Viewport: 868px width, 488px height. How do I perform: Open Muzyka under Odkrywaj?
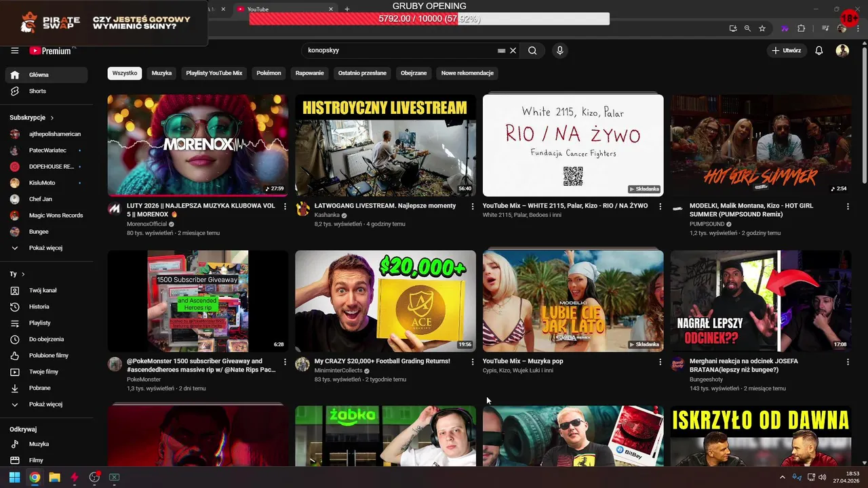46,444
